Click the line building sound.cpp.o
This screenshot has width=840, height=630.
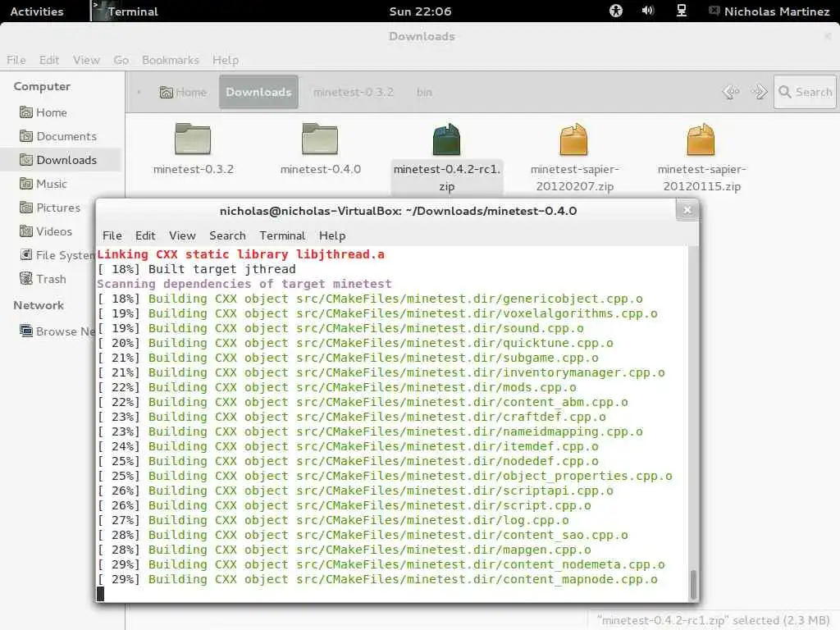point(340,328)
